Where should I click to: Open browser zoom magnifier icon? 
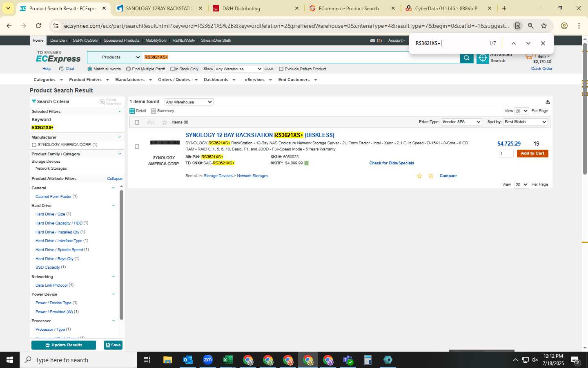531,26
